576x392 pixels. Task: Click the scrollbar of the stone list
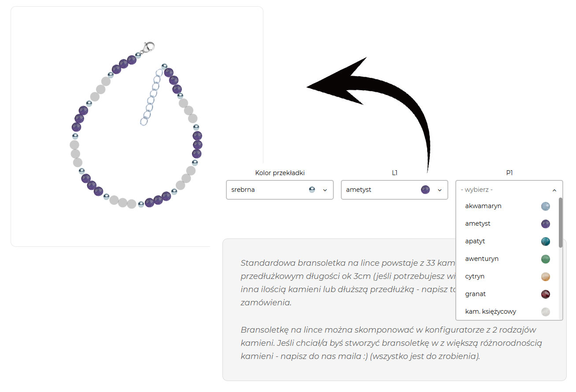click(x=561, y=223)
